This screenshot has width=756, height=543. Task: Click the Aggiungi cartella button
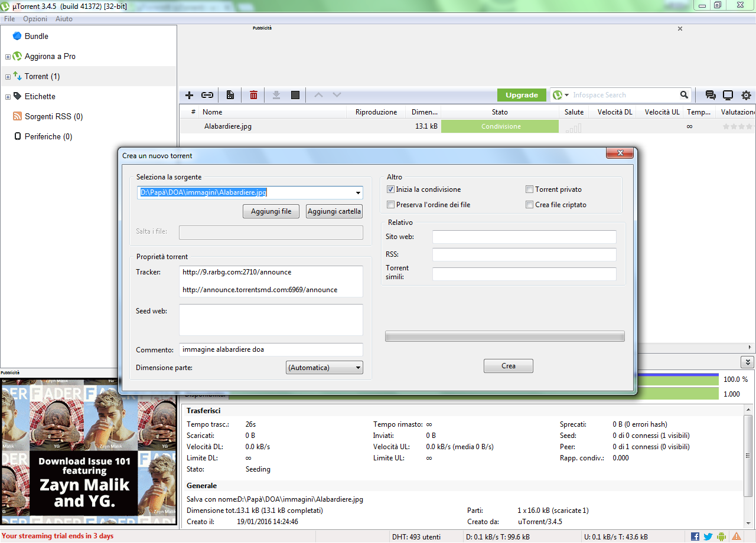[334, 211]
